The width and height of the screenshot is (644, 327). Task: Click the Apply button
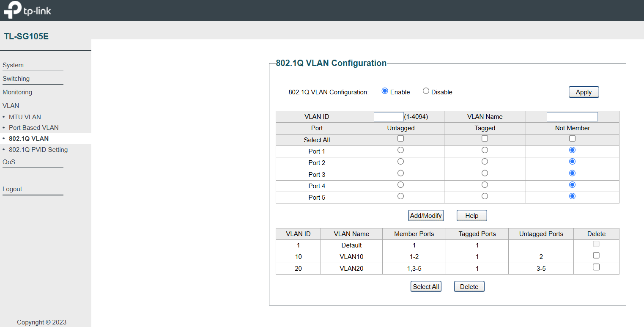[584, 92]
